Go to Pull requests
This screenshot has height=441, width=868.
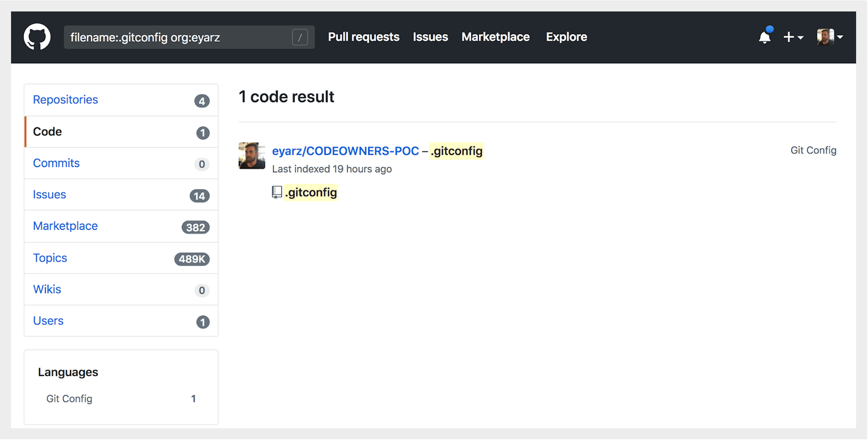pyautogui.click(x=364, y=37)
